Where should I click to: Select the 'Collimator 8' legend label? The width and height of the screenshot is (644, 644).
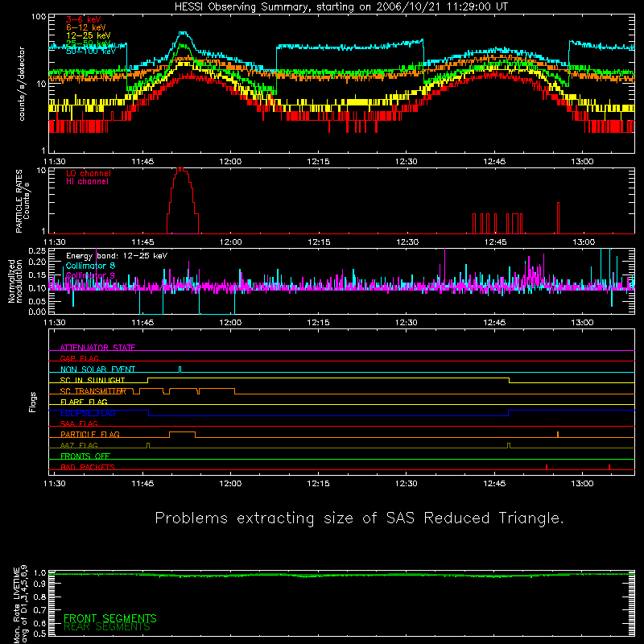pyautogui.click(x=90, y=266)
